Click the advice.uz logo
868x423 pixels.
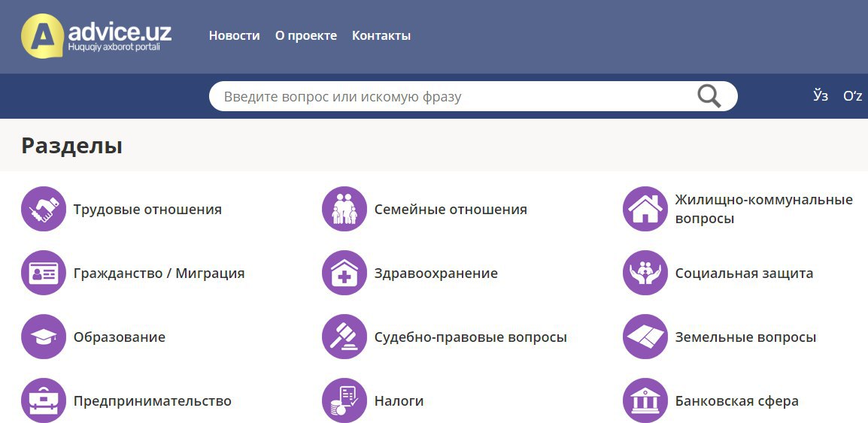[x=96, y=35]
